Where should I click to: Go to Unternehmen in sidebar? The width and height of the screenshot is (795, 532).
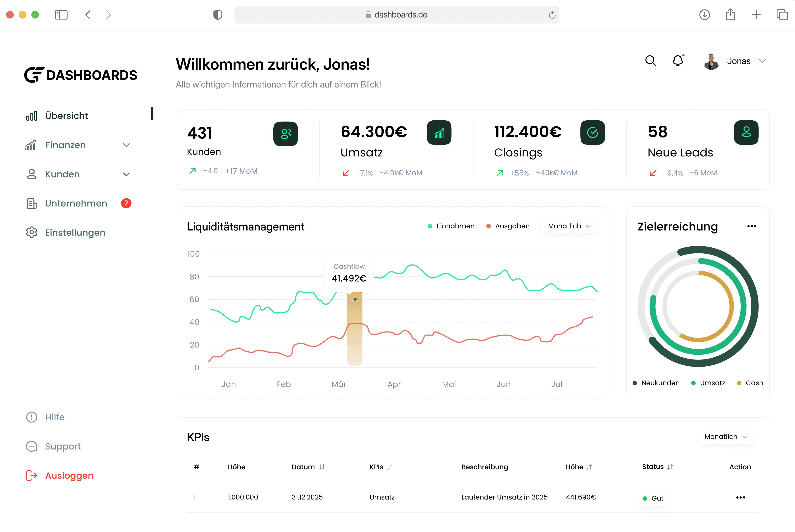[76, 203]
